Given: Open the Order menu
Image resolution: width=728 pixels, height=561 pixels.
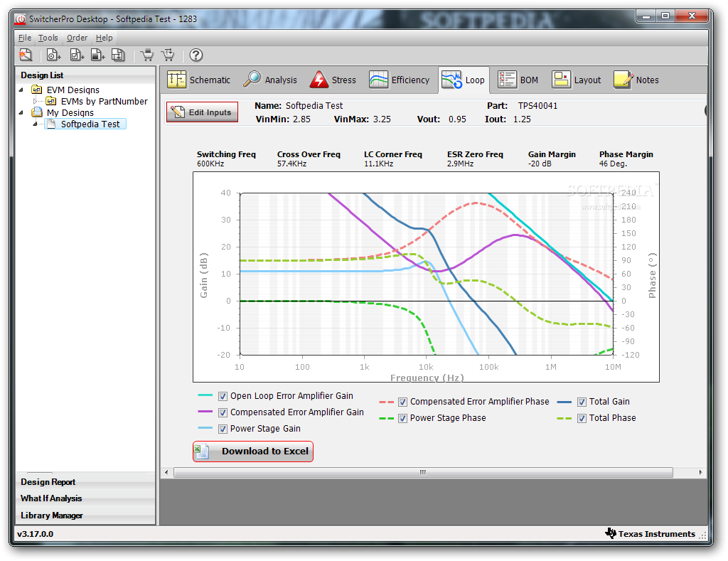Looking at the screenshot, I should pos(77,38).
